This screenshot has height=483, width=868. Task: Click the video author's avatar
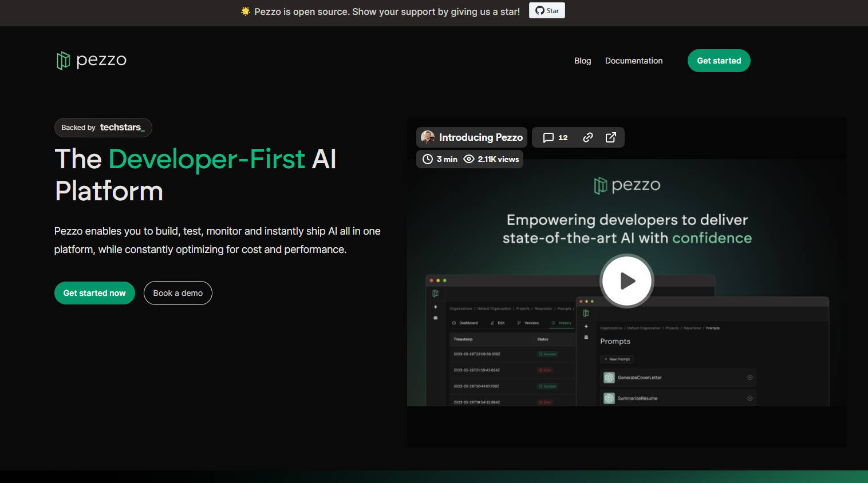click(x=427, y=137)
